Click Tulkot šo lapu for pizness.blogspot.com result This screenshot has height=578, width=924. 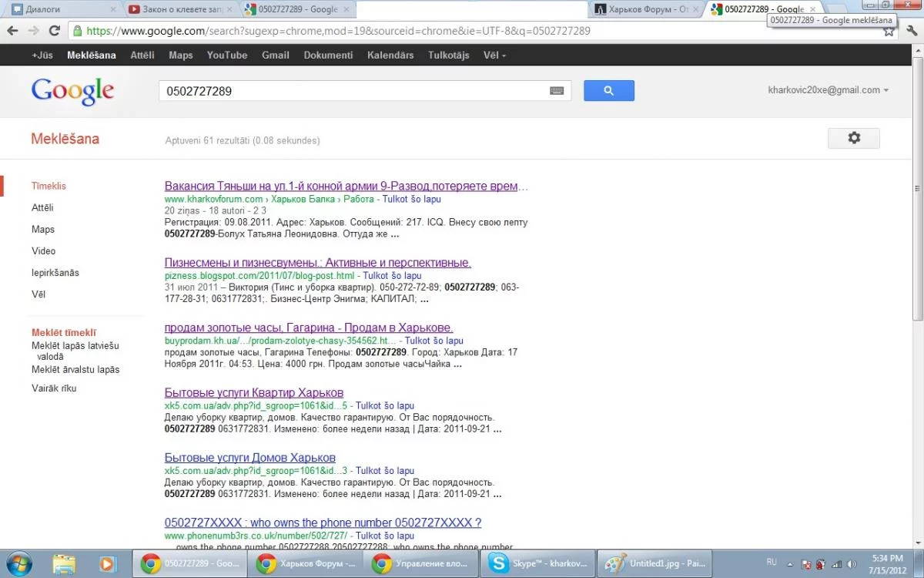coord(392,276)
